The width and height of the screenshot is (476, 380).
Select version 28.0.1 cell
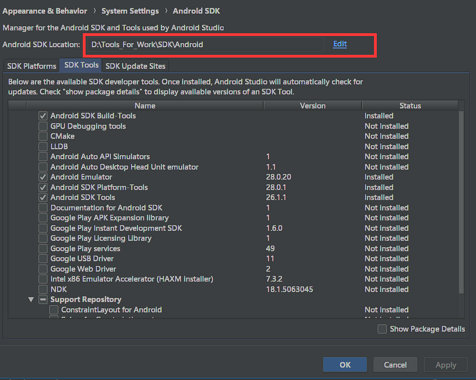[276, 187]
